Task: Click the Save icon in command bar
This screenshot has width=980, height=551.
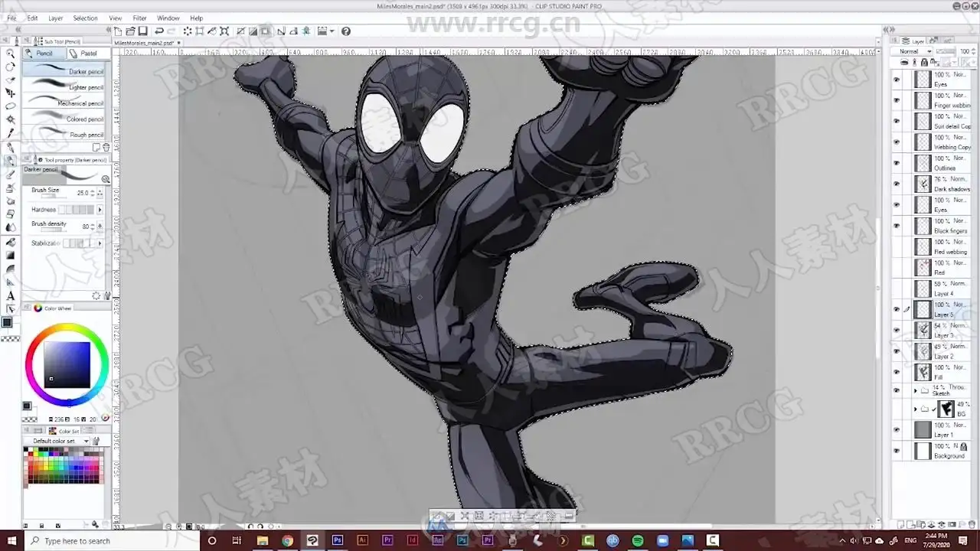Action: point(142,31)
